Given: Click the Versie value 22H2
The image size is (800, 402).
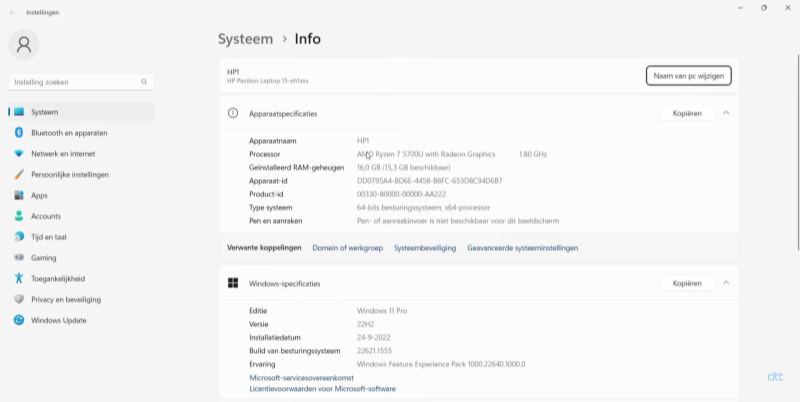Looking at the screenshot, I should 366,324.
